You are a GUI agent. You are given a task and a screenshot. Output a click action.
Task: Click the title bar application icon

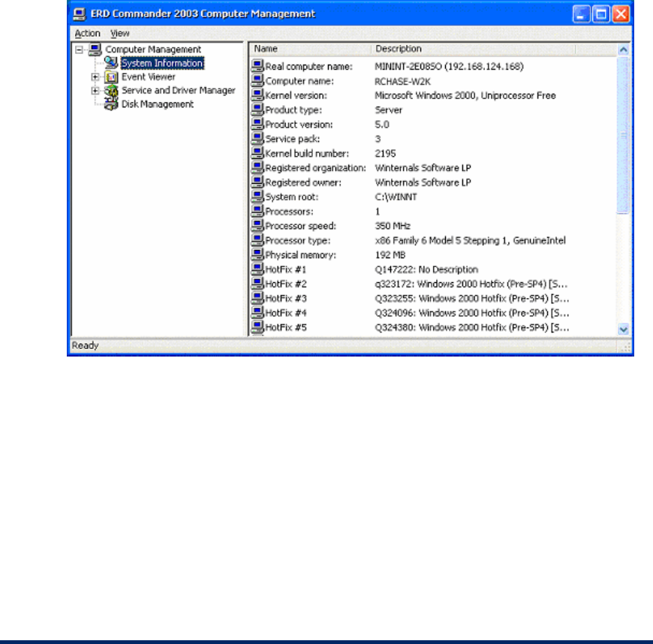point(79,14)
